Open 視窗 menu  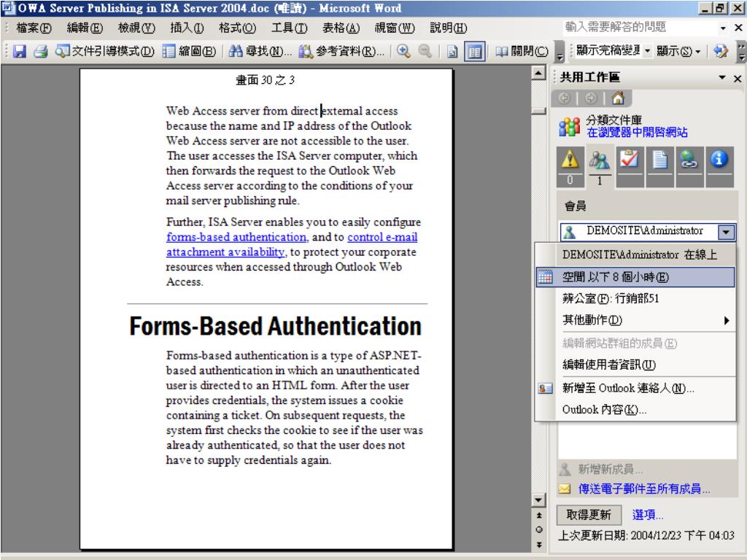point(395,28)
